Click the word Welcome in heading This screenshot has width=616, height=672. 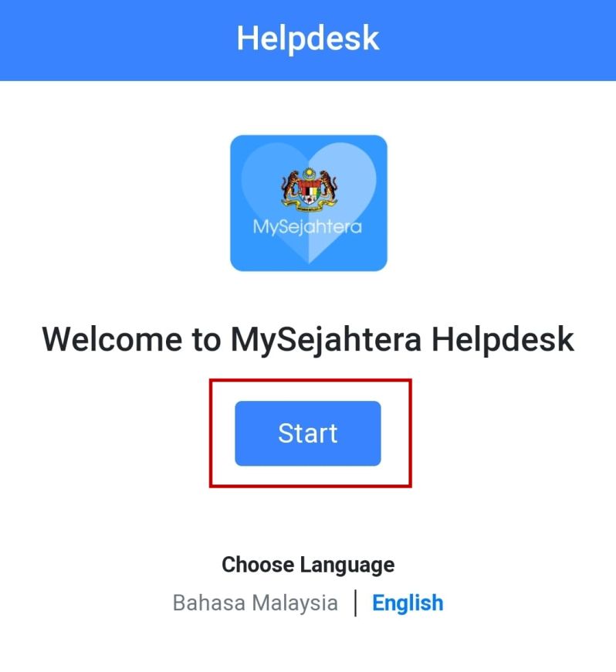click(112, 339)
